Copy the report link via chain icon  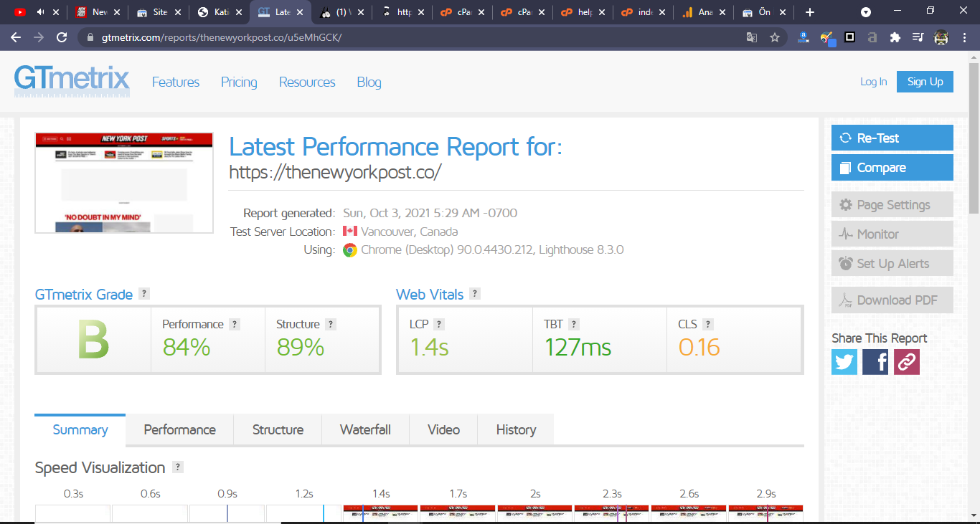click(906, 362)
